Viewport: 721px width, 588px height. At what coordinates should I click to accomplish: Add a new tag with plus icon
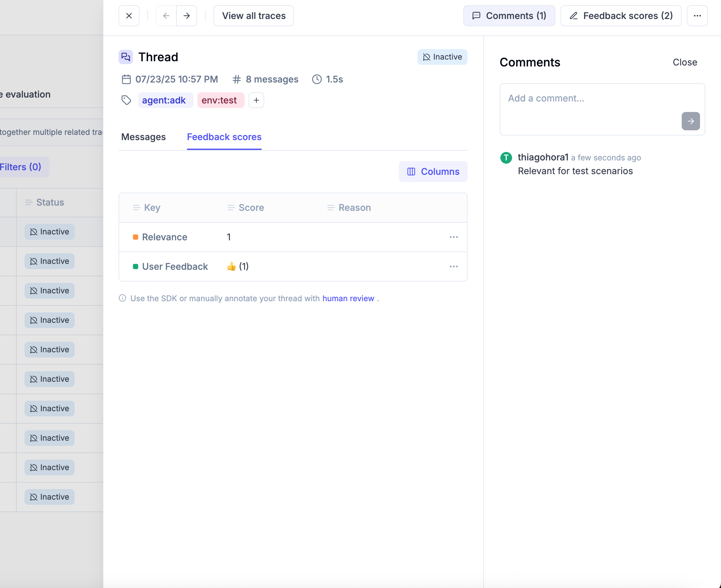coord(256,100)
